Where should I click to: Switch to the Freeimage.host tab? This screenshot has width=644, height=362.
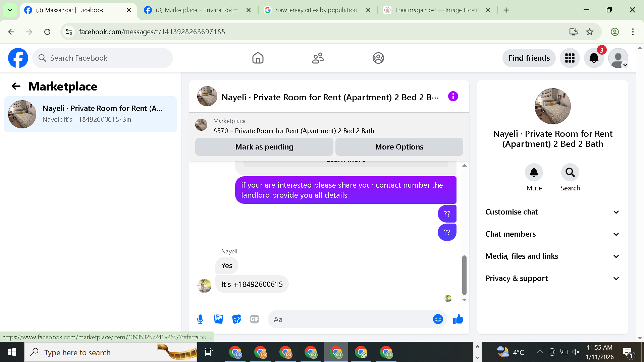tap(437, 10)
